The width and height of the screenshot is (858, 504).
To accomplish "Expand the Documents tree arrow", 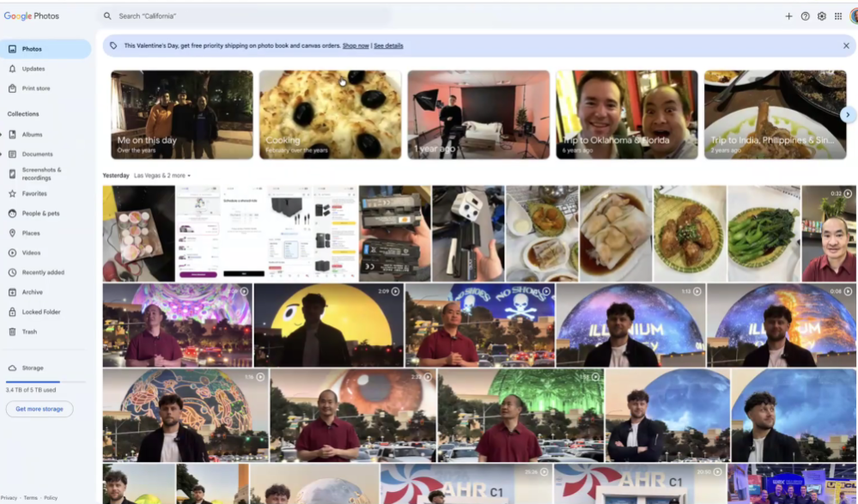I will point(3,155).
